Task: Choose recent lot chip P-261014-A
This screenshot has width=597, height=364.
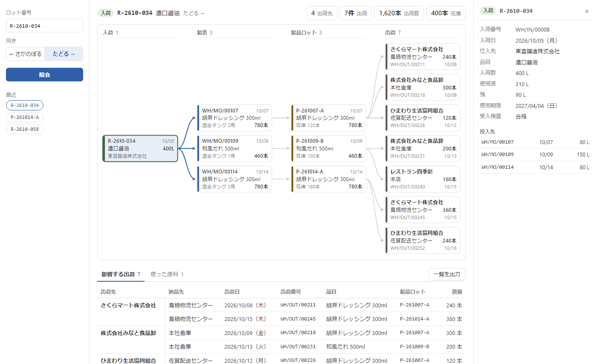Action: [x=25, y=117]
